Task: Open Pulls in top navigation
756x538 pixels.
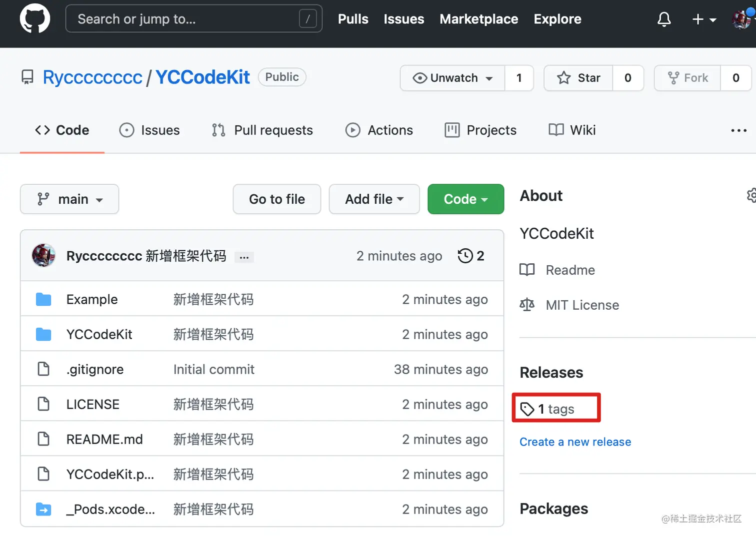Action: [x=353, y=19]
